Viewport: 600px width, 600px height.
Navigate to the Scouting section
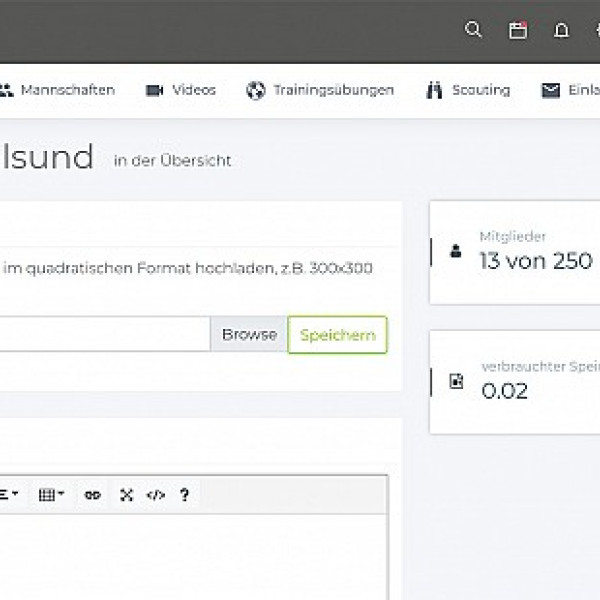coord(468,90)
